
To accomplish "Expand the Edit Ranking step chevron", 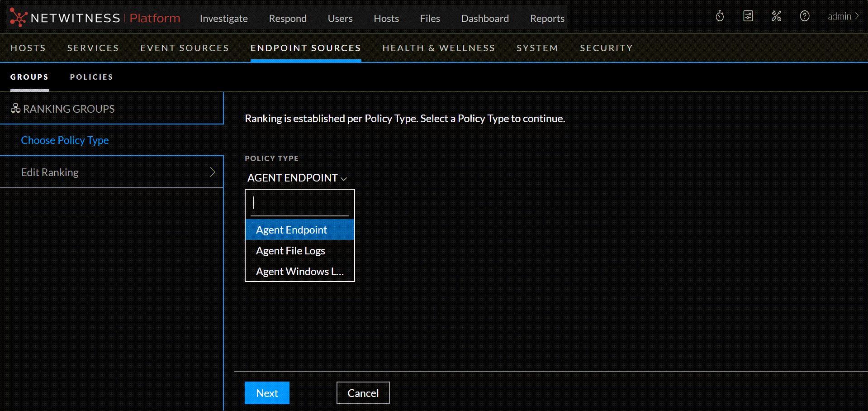I will (x=212, y=172).
